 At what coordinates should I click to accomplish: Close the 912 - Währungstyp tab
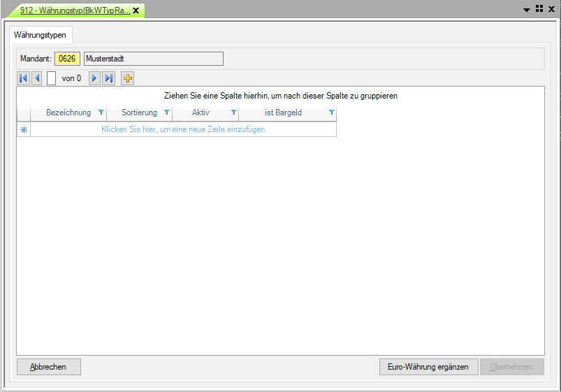click(136, 10)
